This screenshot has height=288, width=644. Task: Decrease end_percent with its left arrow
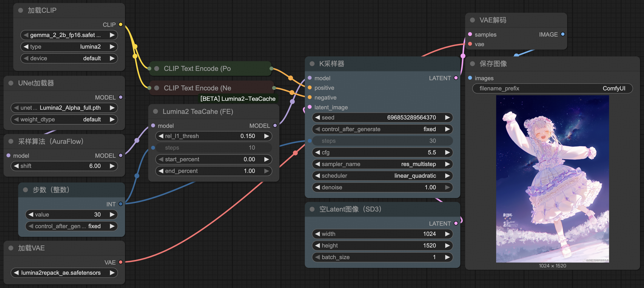tap(161, 171)
